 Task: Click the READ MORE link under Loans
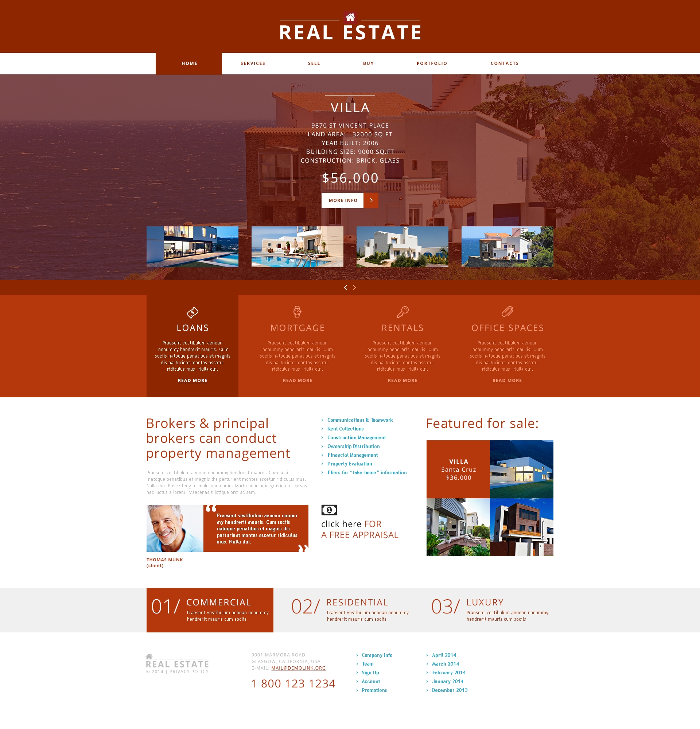coord(192,381)
